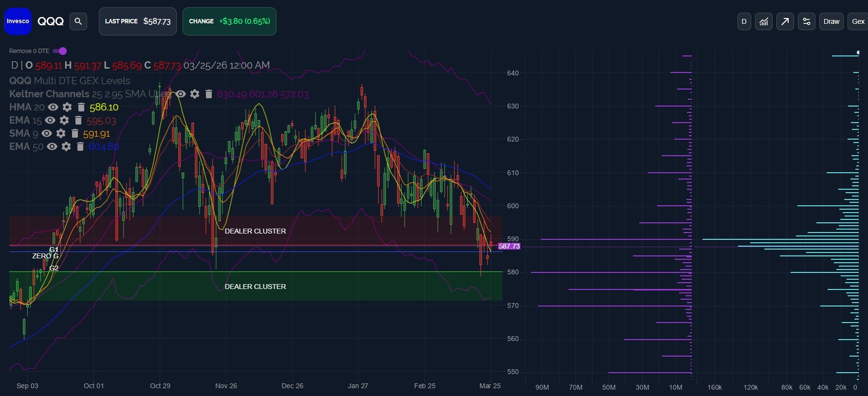Hide the Keltner Channels indicator
Image resolution: width=868 pixels, height=396 pixels.
[181, 94]
